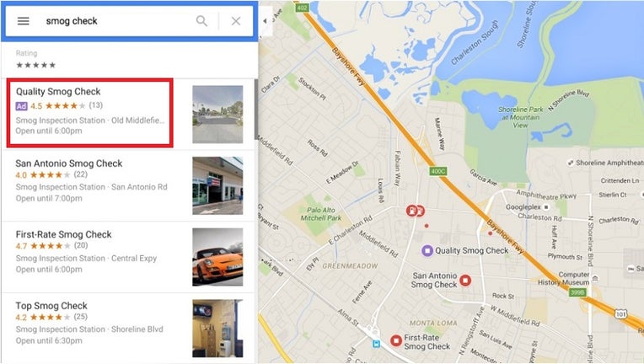Click the San Antonio Smog Check red pin
644x364 pixels.
pyautogui.click(x=465, y=281)
